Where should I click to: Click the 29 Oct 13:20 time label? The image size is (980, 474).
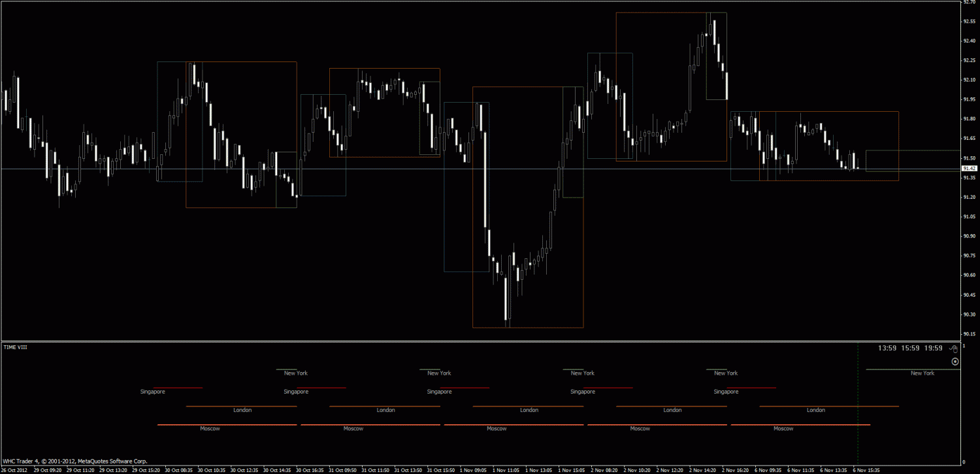tap(113, 470)
